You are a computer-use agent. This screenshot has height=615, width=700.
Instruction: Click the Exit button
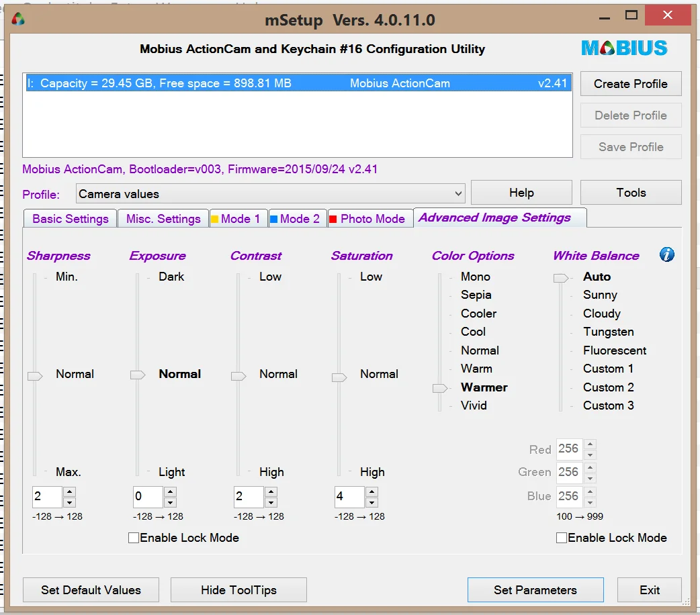pos(650,590)
